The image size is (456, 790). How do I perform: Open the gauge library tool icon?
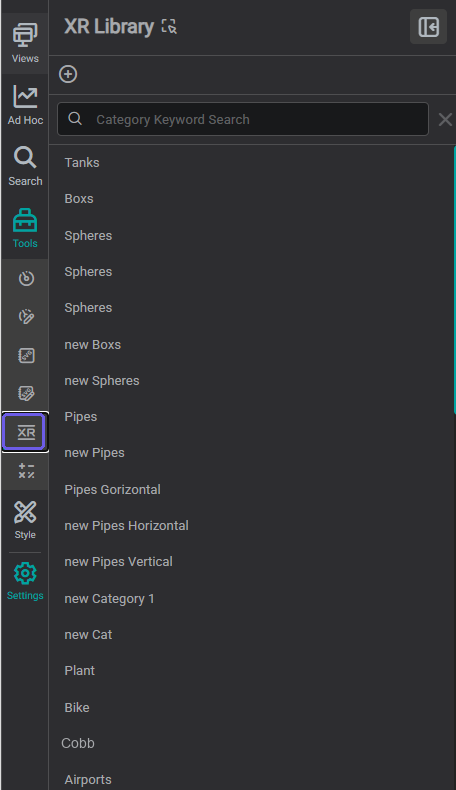26,278
